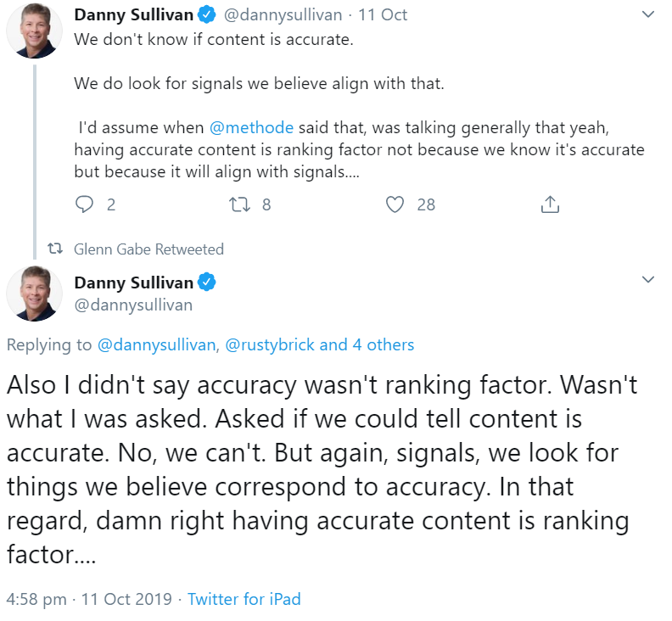The height and width of the screenshot is (621, 672).
Task: Like the tweet with 28 likes
Action: [395, 204]
